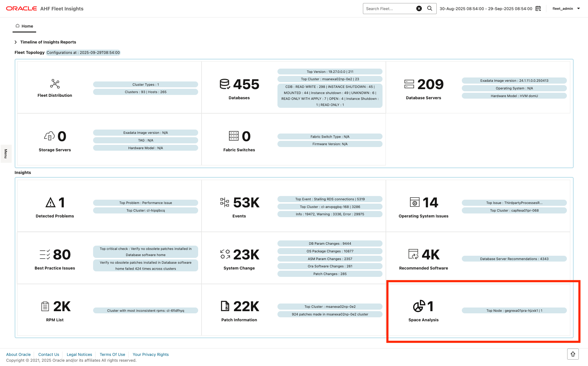Open the fleet_admin user dropdown
The height and width of the screenshot is (366, 588).
click(x=565, y=8)
